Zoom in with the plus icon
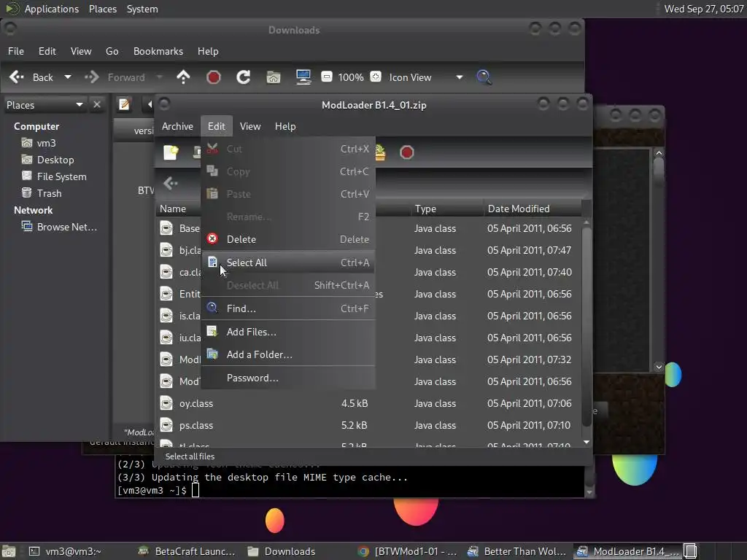The width and height of the screenshot is (747, 560). (376, 77)
